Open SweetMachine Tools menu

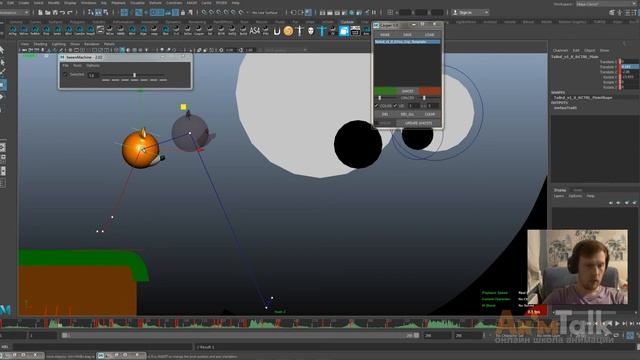tap(77, 65)
